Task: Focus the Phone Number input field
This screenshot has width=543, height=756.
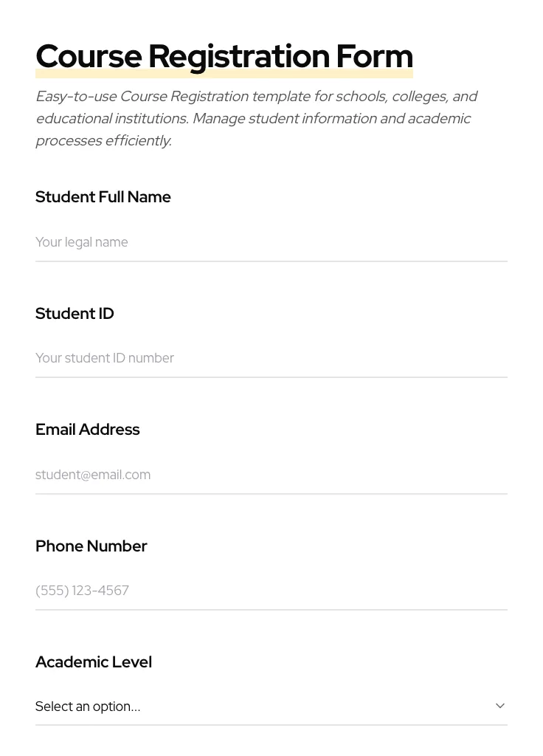Action: (271, 591)
